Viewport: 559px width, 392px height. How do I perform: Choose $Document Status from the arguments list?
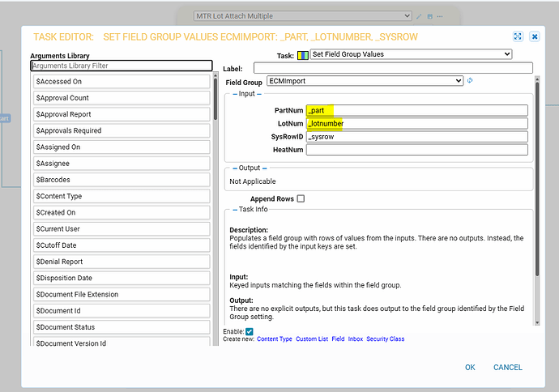(x=122, y=327)
